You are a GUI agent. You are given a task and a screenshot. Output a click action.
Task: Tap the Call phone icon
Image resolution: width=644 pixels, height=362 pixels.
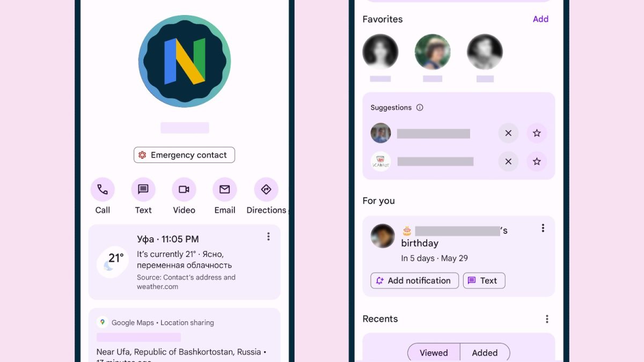(x=103, y=189)
